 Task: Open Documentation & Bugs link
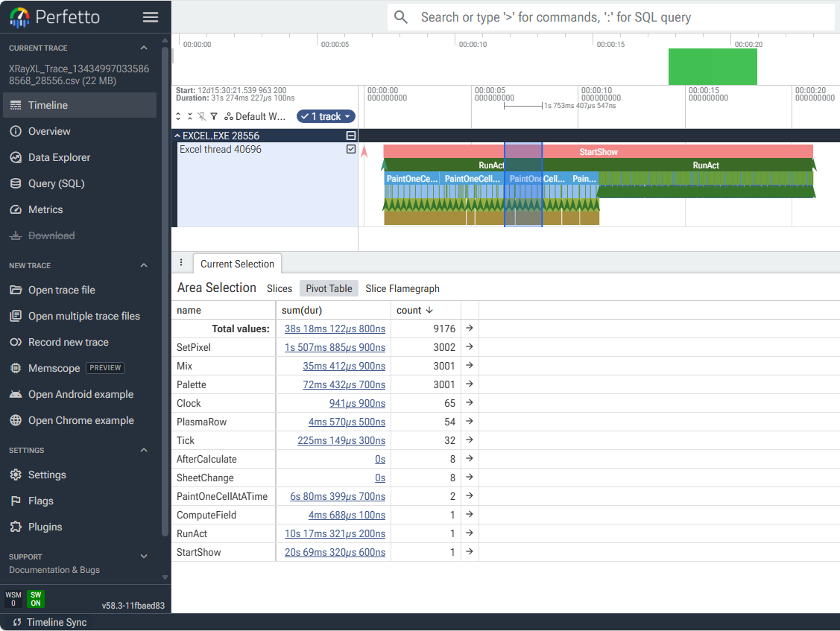[x=54, y=570]
